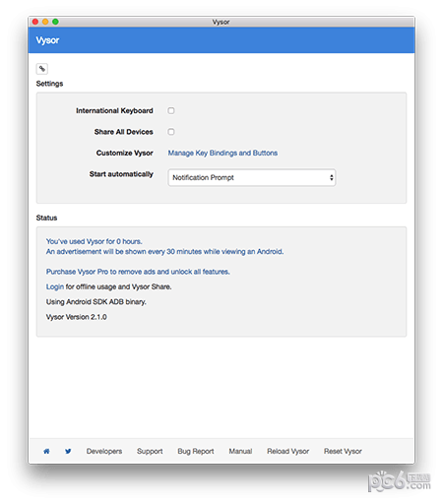Image resolution: width=443 pixels, height=504 pixels.
Task: Open Bug Report footer link
Action: 196,451
